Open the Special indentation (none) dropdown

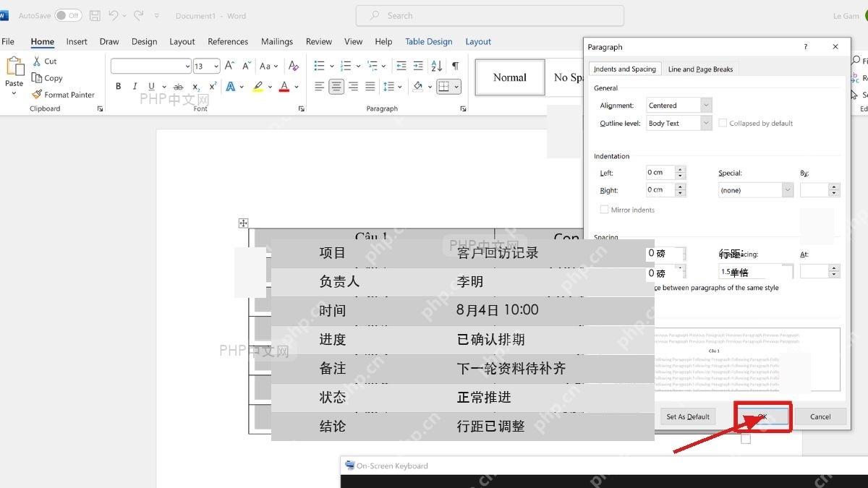(787, 190)
